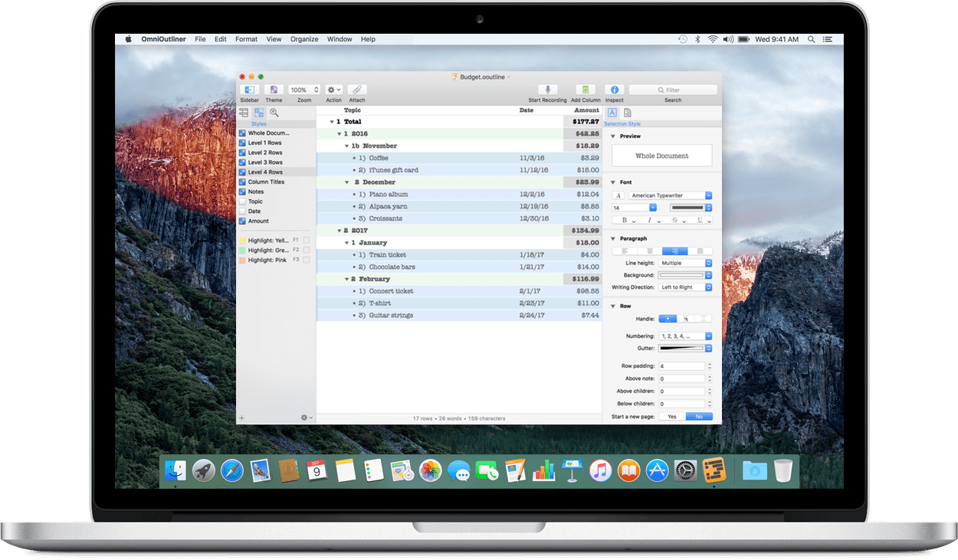The height and width of the screenshot is (560, 958).
Task: Open Safari from the Dock
Action: coord(232,470)
